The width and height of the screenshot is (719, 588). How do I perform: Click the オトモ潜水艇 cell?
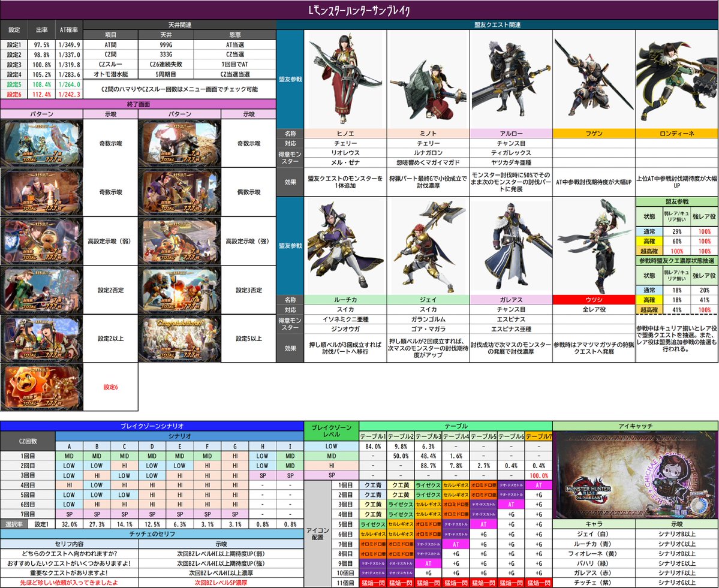pyautogui.click(x=110, y=74)
